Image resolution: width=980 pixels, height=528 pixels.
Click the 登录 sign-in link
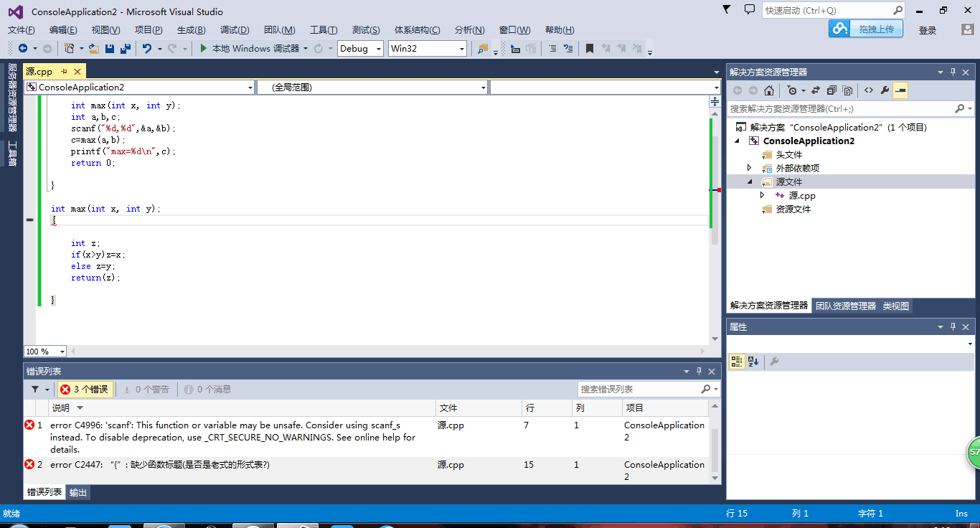click(928, 30)
